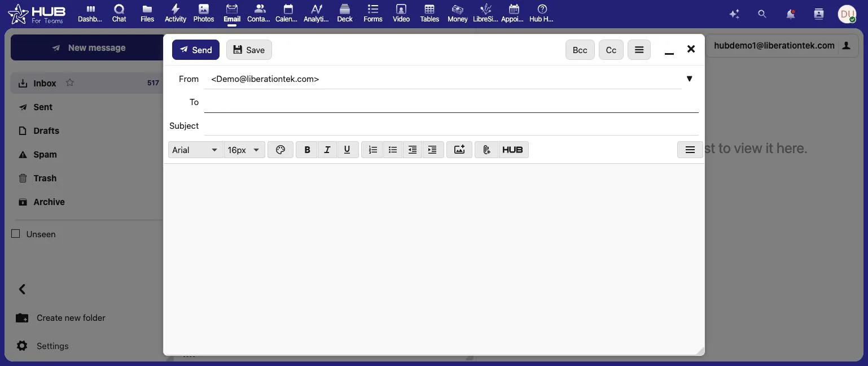Open the Dashboard app

(x=90, y=14)
